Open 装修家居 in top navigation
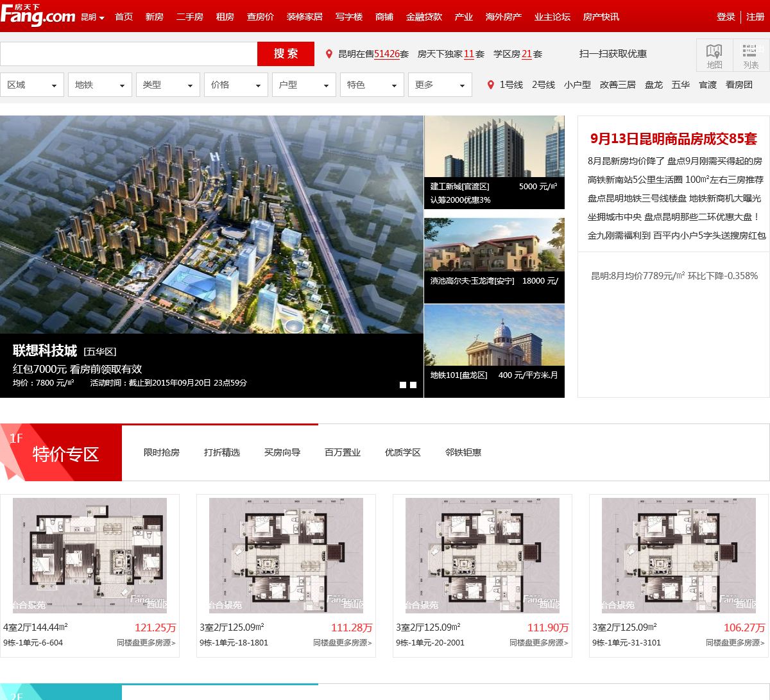 click(x=305, y=17)
